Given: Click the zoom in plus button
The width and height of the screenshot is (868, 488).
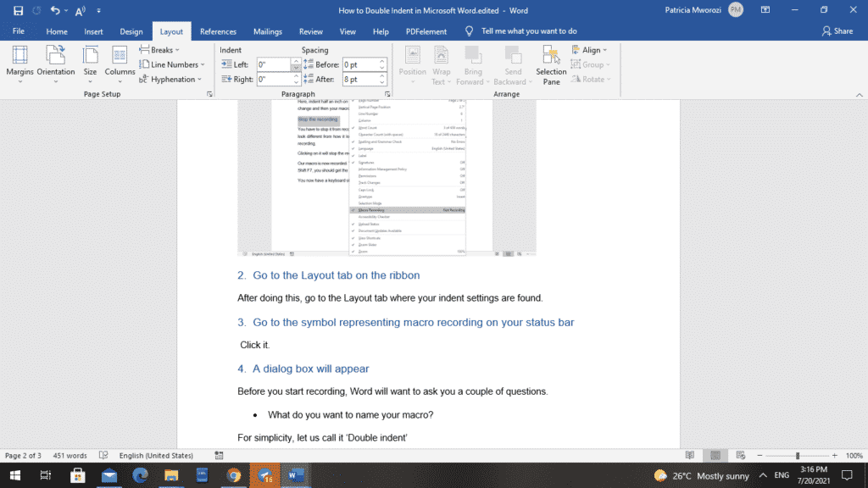Looking at the screenshot, I should 835,455.
